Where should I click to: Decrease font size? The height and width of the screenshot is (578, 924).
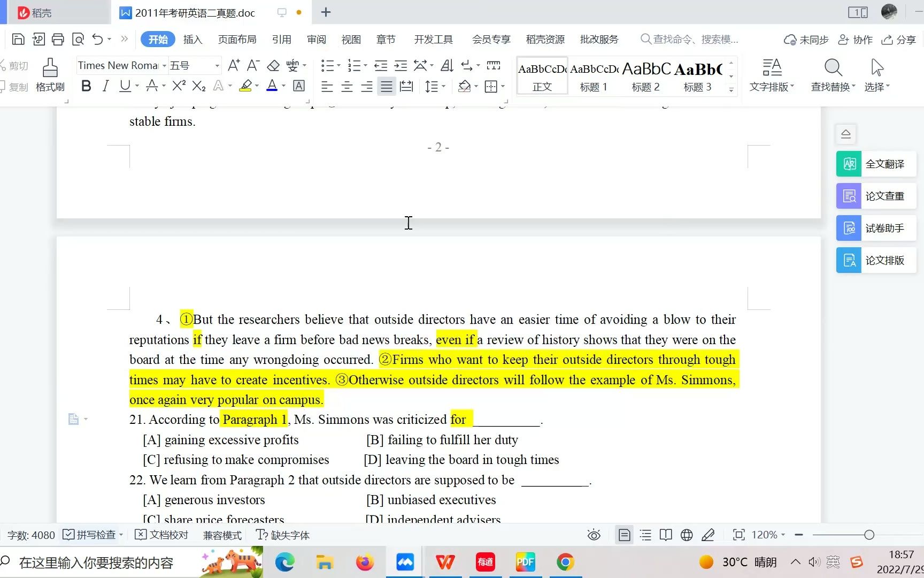point(253,65)
